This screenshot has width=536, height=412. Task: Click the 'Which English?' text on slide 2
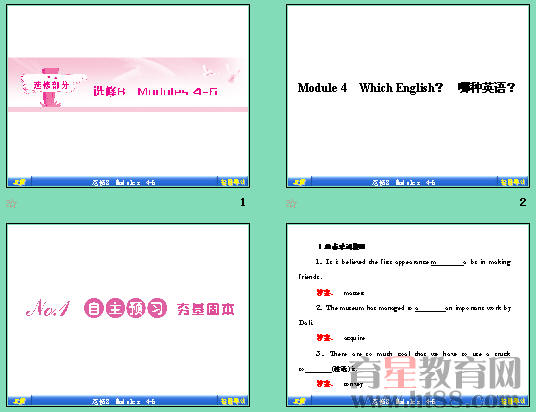pyautogui.click(x=401, y=88)
